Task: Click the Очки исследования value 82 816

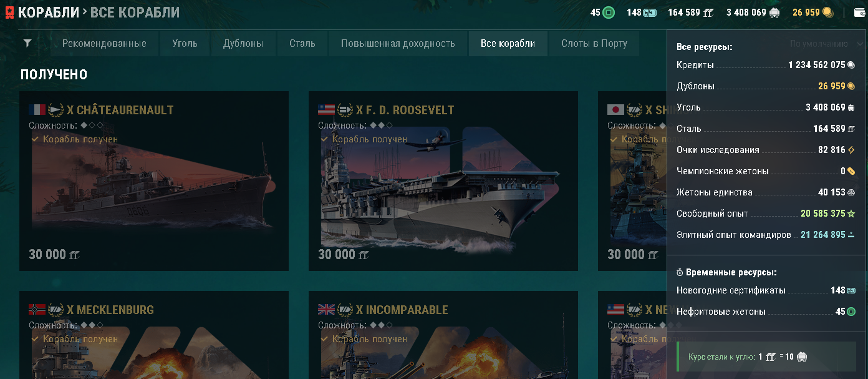Action: (x=832, y=150)
